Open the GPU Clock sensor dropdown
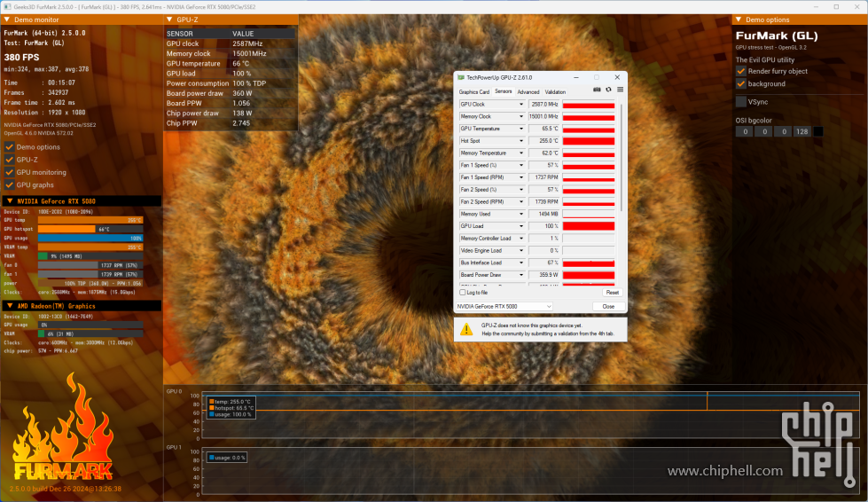This screenshot has height=502, width=868. click(x=521, y=104)
